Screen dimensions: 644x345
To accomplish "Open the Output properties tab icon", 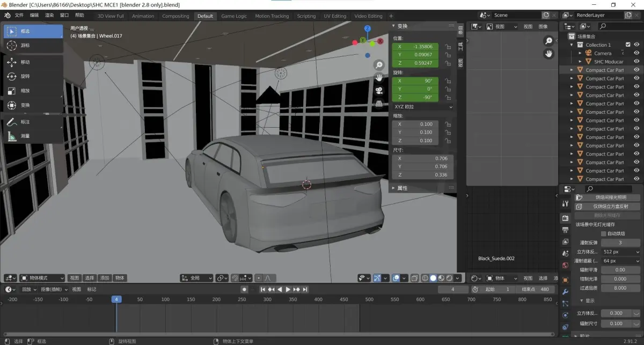I will pos(565,230).
